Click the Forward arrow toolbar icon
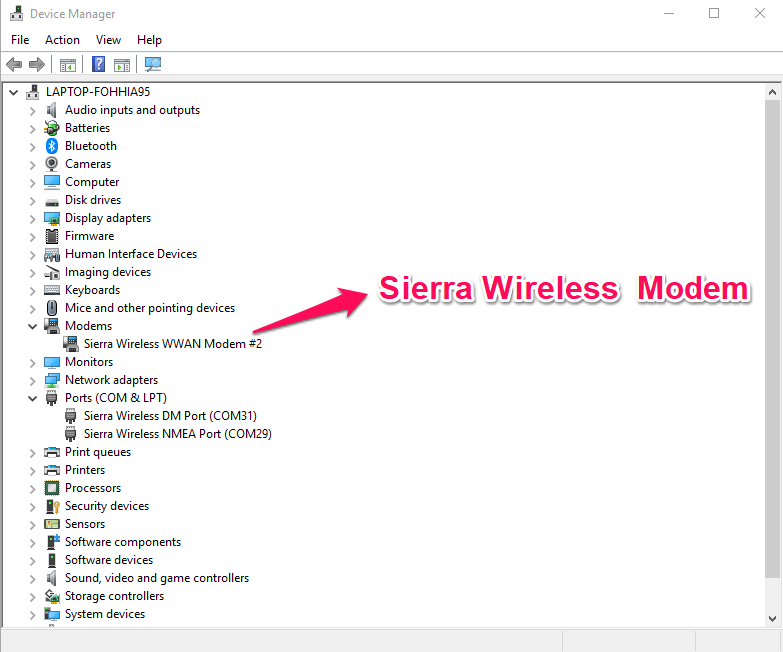Viewport: 783px width, 652px height. pyautogui.click(x=37, y=64)
